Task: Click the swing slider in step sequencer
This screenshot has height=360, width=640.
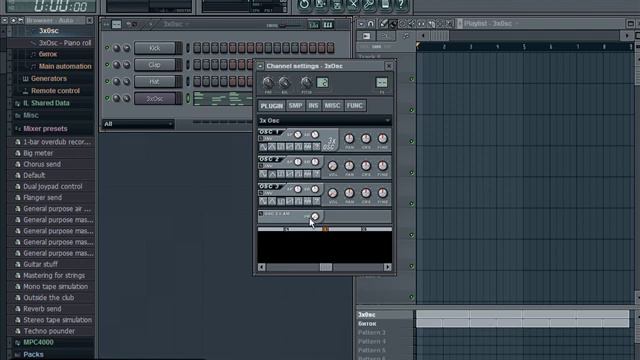Action: pos(289,25)
